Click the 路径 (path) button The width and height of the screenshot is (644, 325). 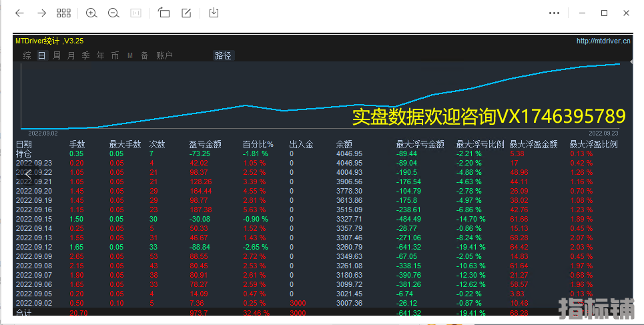click(223, 56)
